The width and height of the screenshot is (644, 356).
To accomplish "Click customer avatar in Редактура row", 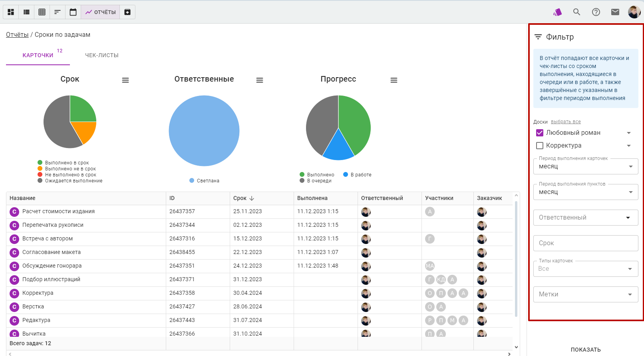I will (x=482, y=320).
